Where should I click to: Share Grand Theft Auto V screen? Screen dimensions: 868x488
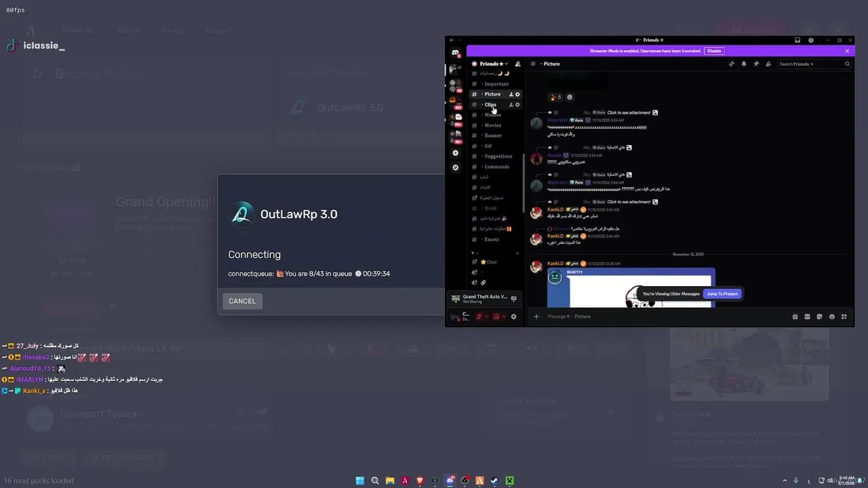click(513, 298)
